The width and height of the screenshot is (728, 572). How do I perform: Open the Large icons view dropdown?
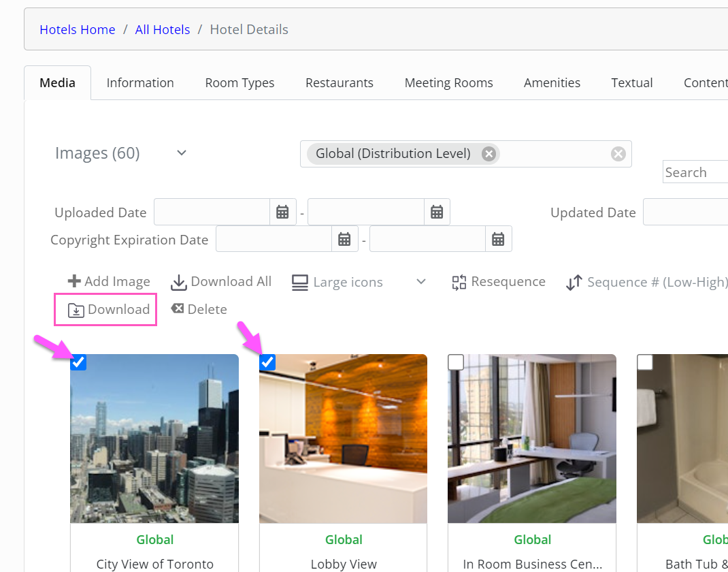[x=420, y=281]
